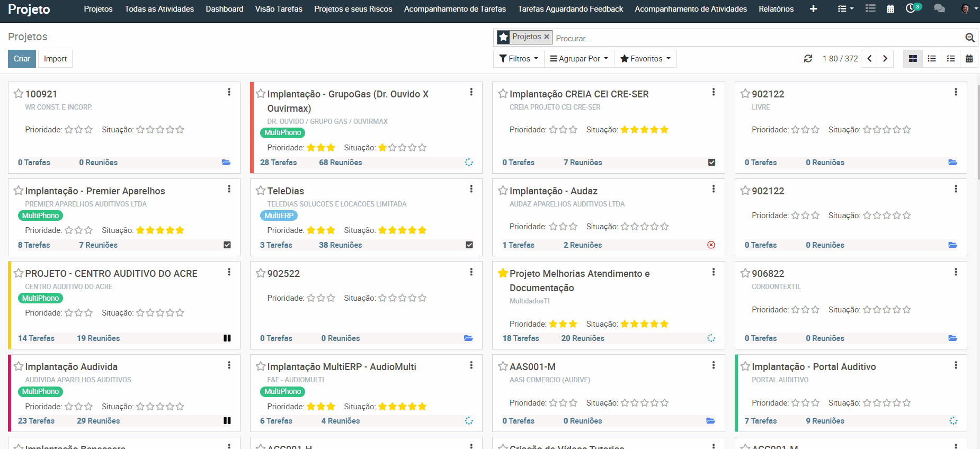980x449 pixels.
Task: Click the refresh icon beside the pager
Action: click(808, 59)
